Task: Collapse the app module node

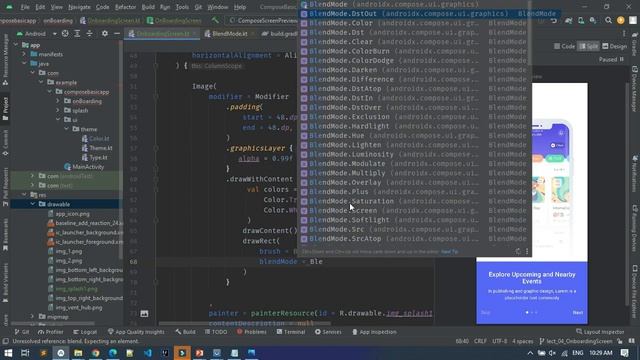Action: (x=16, y=45)
